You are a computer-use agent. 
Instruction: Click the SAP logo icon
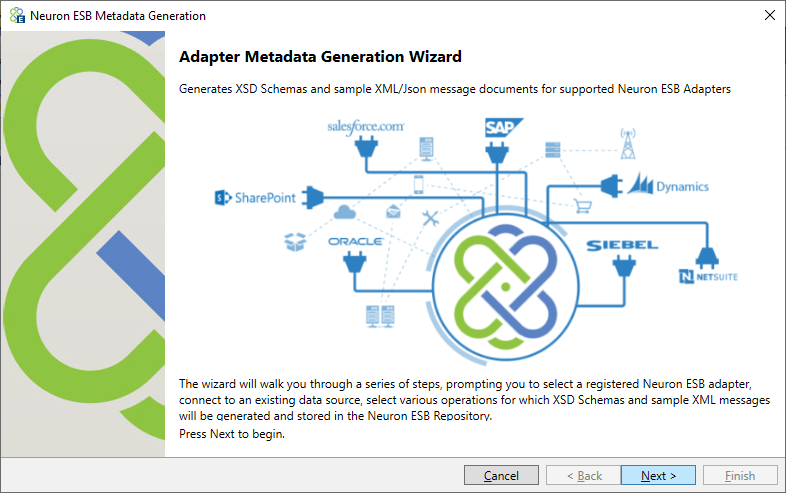point(503,127)
